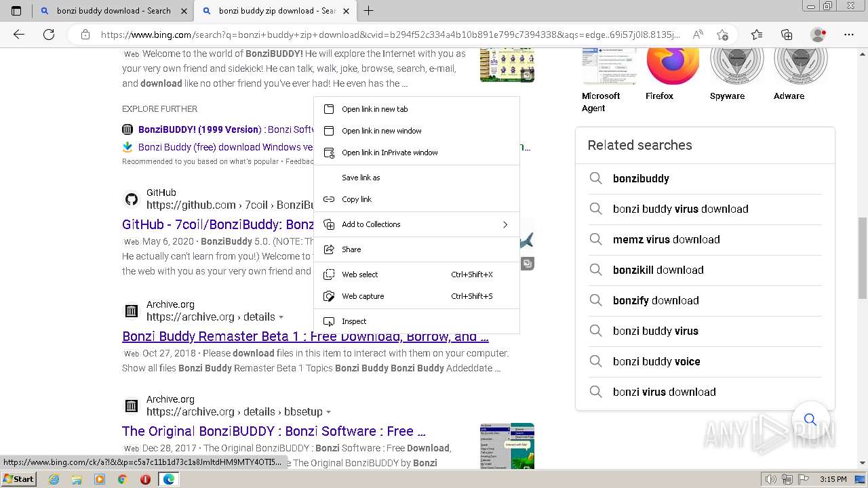The height and width of the screenshot is (488, 868).
Task: Expand archive.org bbsetup URL dropdown arrow
Action: [328, 412]
